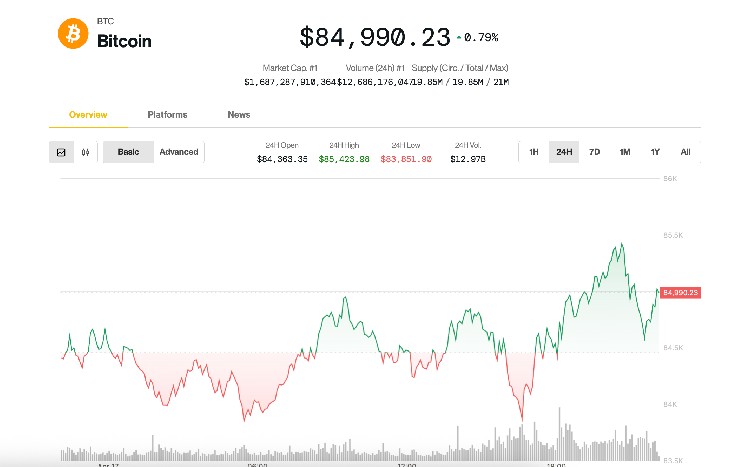Click the Market Cap #1 label
Image resolution: width=745 pixels, height=467 pixels.
289,68
